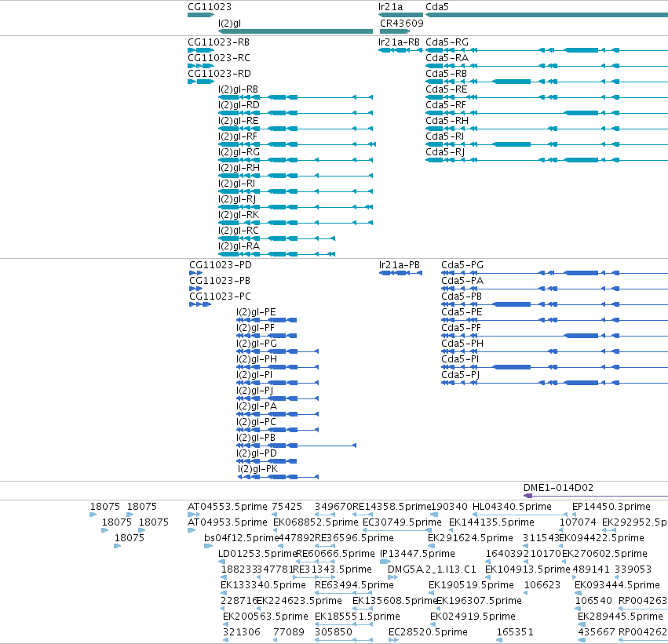Viewport: 668px width, 644px height.
Task: Select transcript l(2)gl-RA
Action: pos(276,254)
